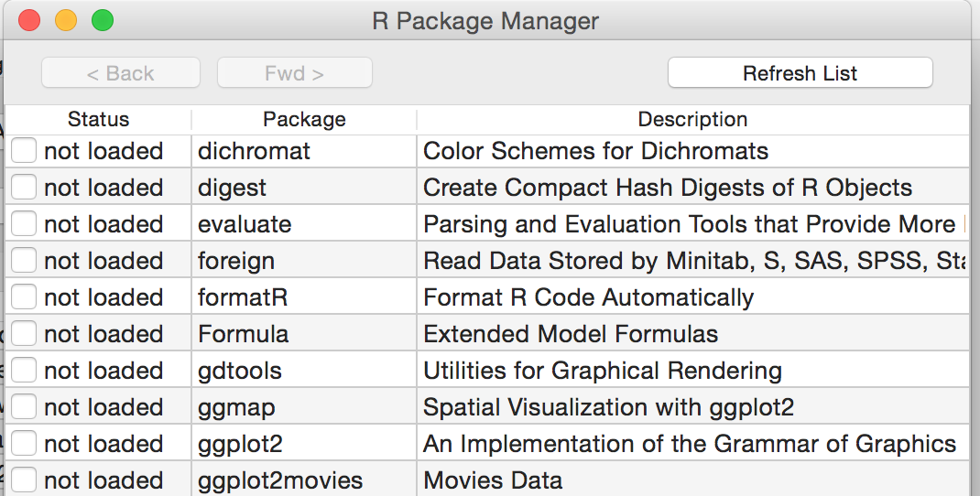This screenshot has width=980, height=496.
Task: Load ggplot2 using its checkbox
Action: tap(24, 444)
